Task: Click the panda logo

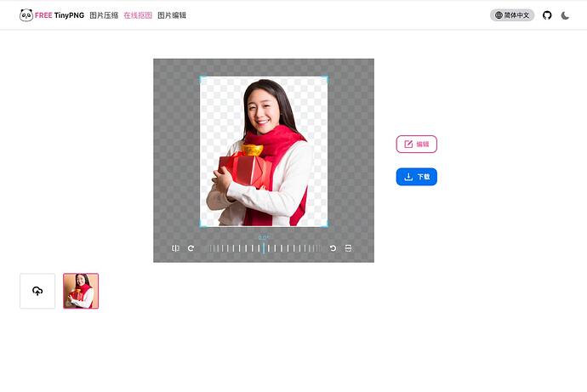Action: pyautogui.click(x=26, y=15)
